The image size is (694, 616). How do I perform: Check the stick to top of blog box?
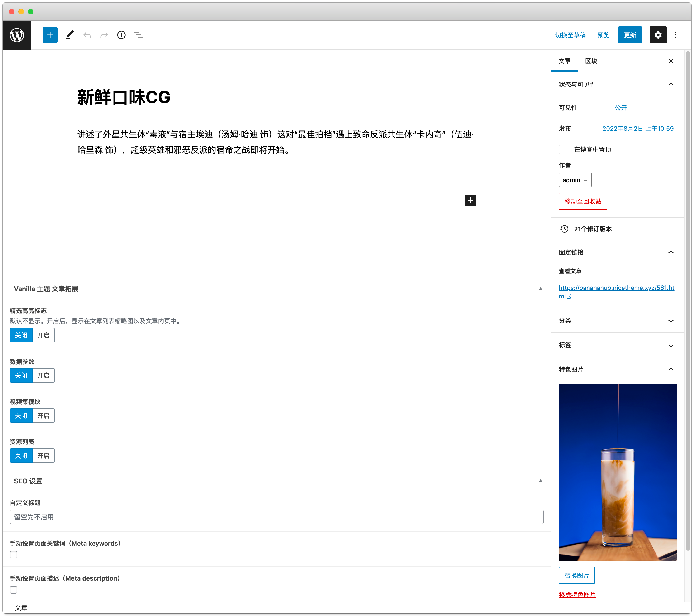[564, 149]
